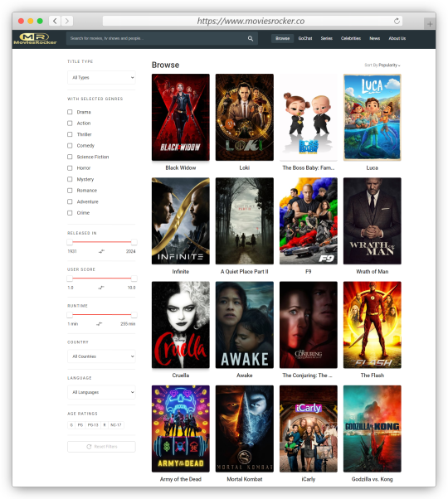Open the Infinite poster
The height and width of the screenshot is (499, 448).
click(x=181, y=220)
